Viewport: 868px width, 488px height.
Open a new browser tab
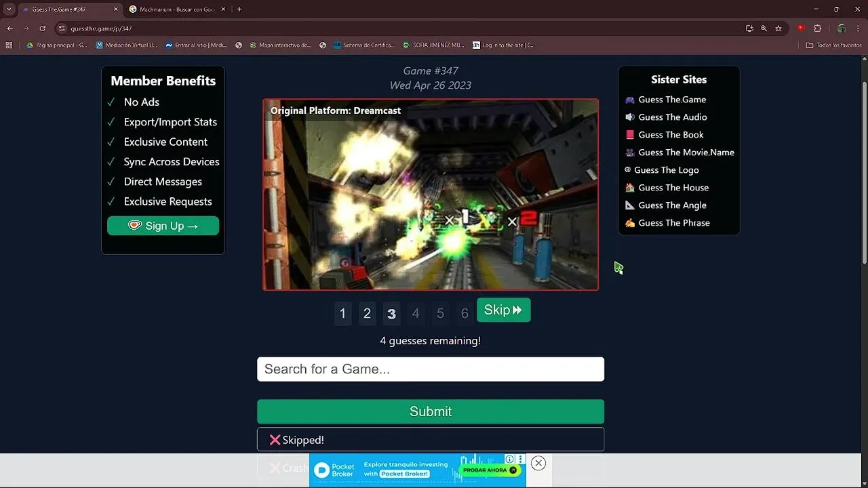tap(239, 9)
